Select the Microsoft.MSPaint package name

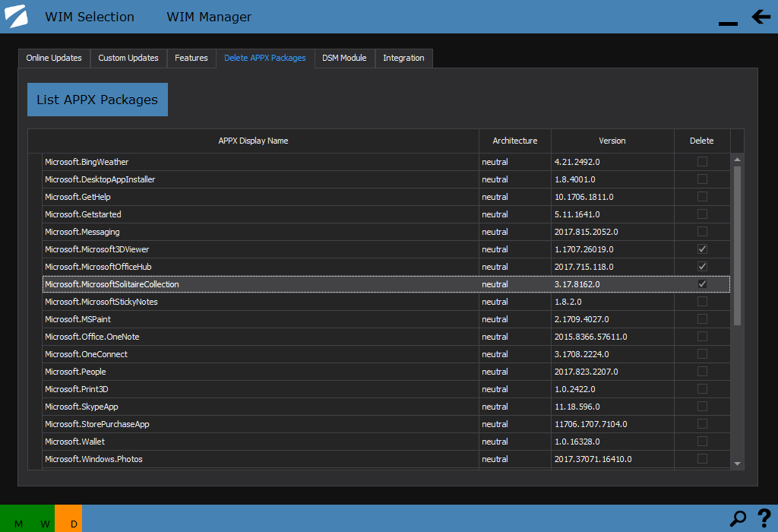(x=77, y=319)
